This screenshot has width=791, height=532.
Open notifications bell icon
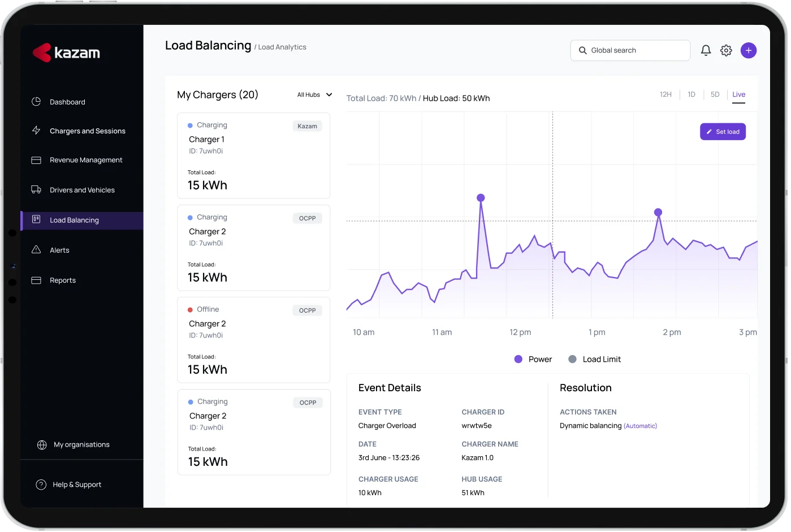706,50
